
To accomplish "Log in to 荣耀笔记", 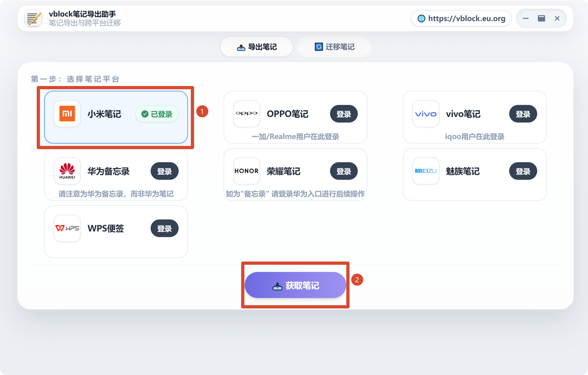I will pos(344,171).
